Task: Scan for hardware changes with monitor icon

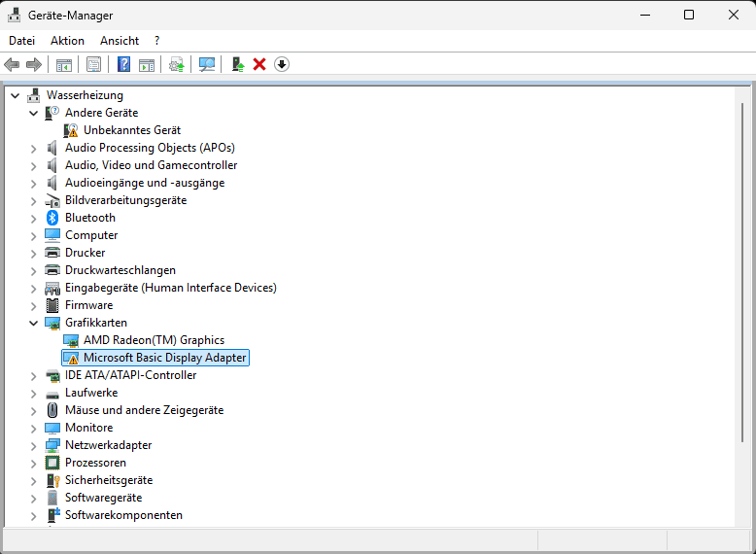Action: point(207,64)
